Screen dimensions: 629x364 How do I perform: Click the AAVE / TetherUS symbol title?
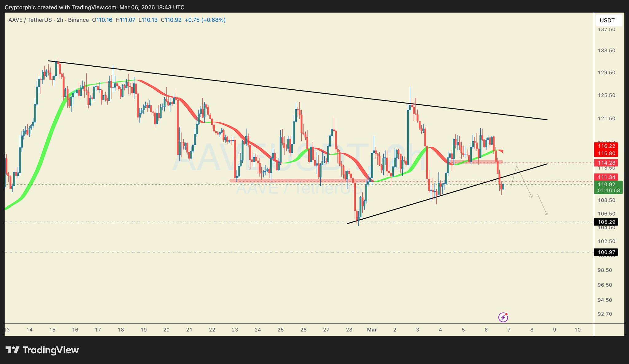(31, 20)
